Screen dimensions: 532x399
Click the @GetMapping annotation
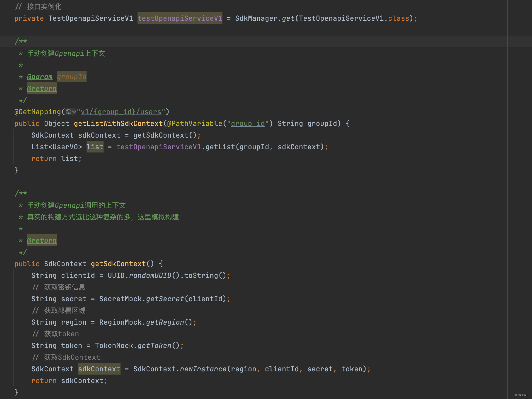click(37, 112)
